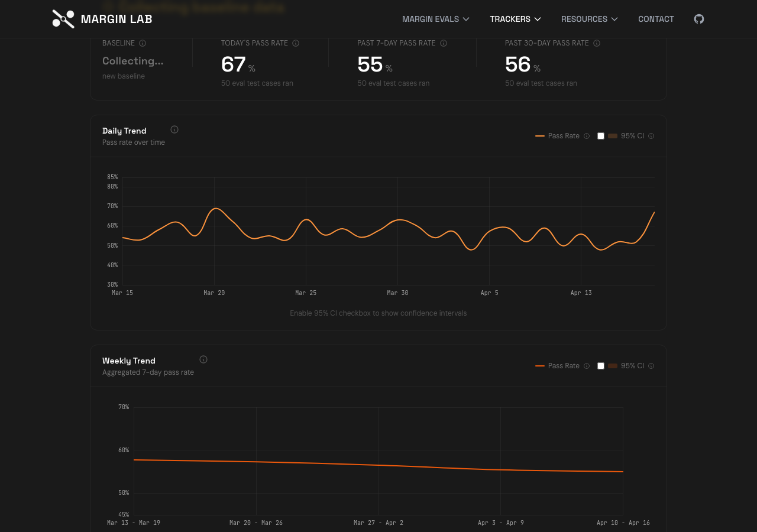Click the Weekly Trend info icon
Screen dimensions: 757x532
click(x=203, y=359)
